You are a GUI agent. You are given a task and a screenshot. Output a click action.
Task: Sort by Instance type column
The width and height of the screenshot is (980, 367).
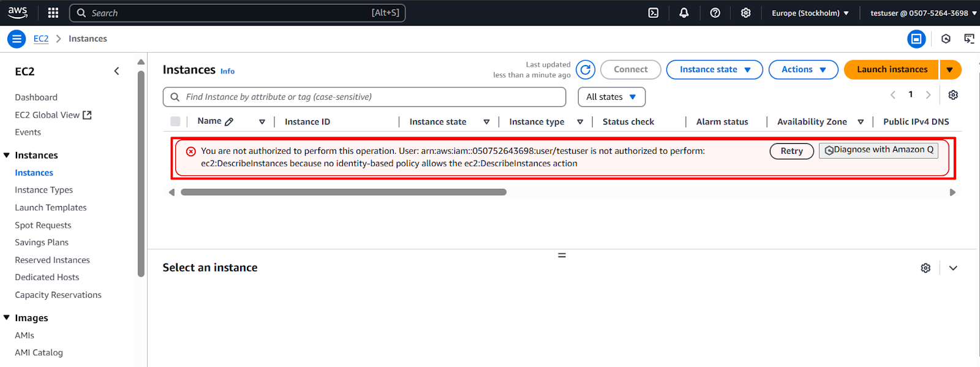point(580,122)
